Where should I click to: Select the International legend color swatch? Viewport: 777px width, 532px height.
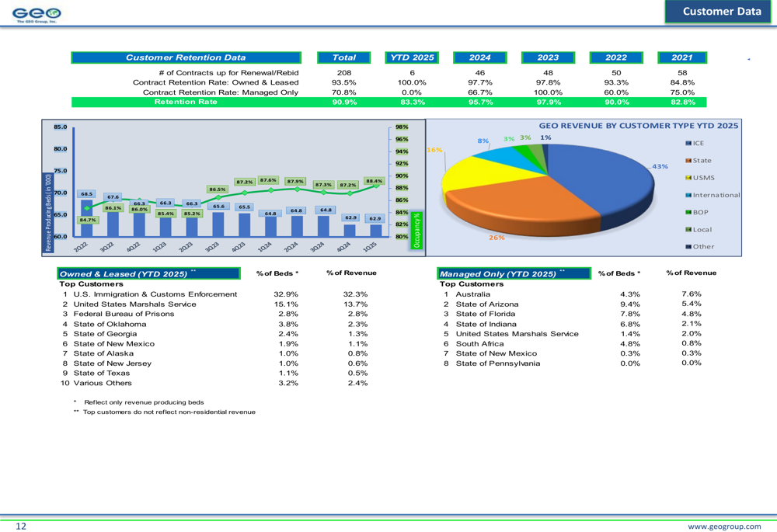688,195
